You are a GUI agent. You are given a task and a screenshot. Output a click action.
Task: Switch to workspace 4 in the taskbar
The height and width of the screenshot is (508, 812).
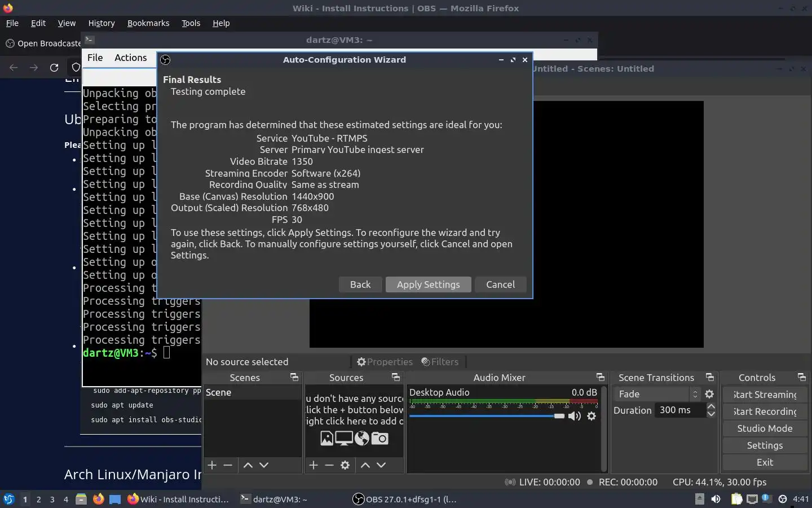pyautogui.click(x=65, y=499)
